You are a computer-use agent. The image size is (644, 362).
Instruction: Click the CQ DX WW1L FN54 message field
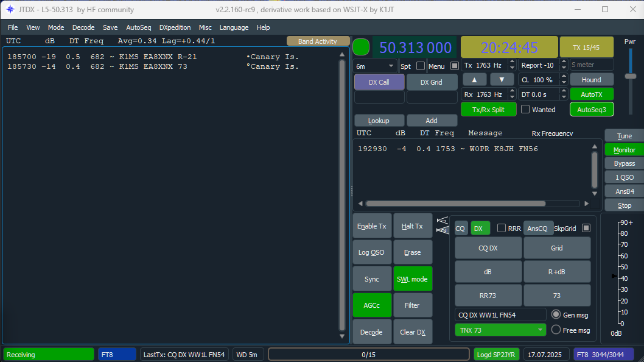500,314
